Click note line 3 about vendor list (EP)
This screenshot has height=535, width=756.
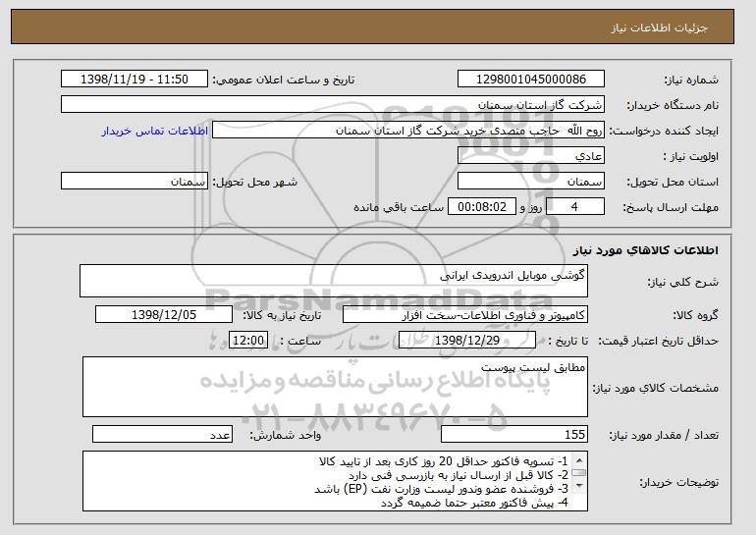pyautogui.click(x=441, y=489)
